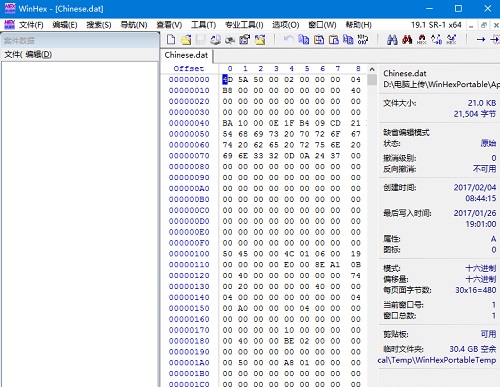Viewport: 500px width, 387px height.
Task: Click the blue binoculars Find Text icon
Action: pos(392,40)
